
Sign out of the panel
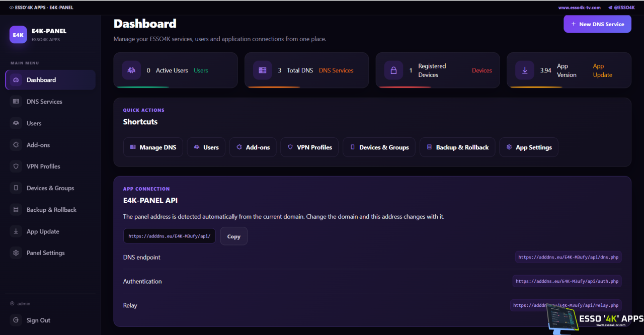click(50, 320)
